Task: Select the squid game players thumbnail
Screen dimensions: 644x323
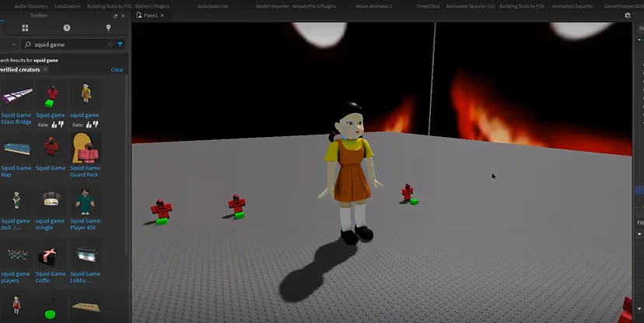Action: pos(17,255)
